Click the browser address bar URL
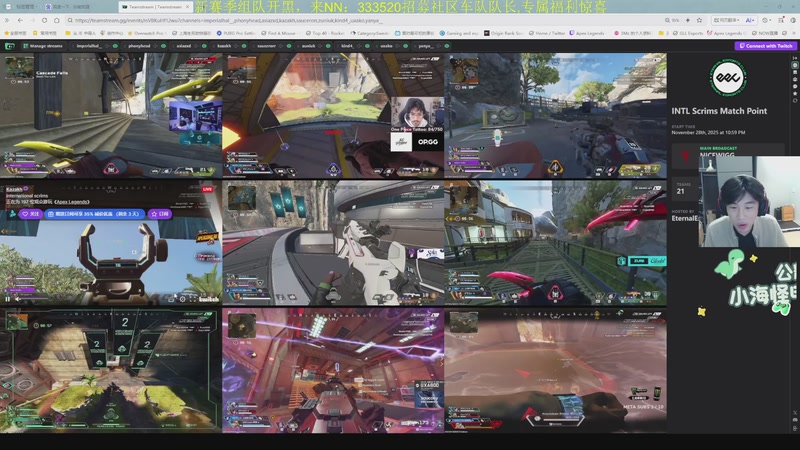Image resolution: width=800 pixels, height=450 pixels. (x=229, y=20)
